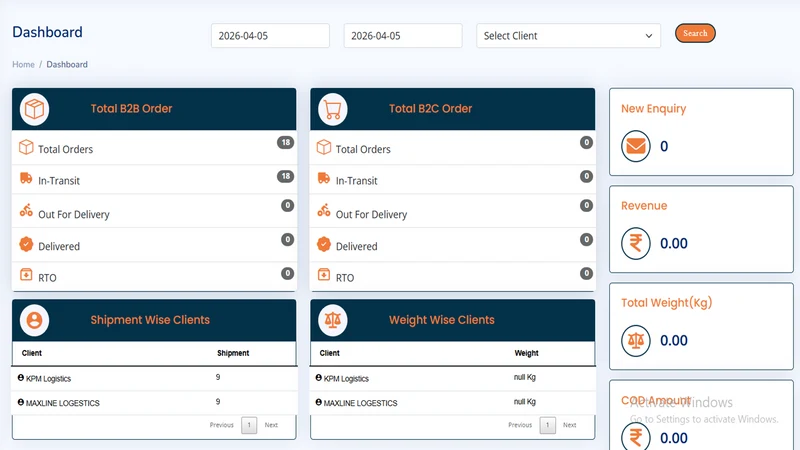The image size is (800, 450).
Task: Click null Kg value for MAXLINE LOGESTICS
Action: [x=524, y=402]
